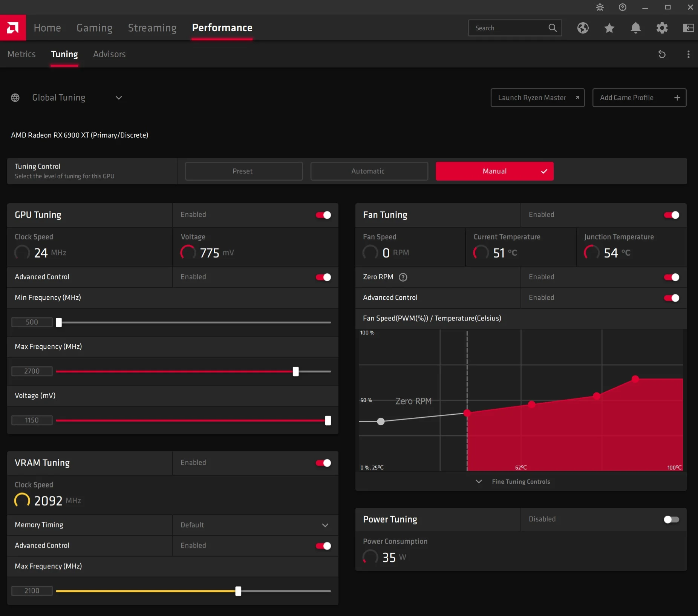Select the Preset tuning button

[244, 171]
